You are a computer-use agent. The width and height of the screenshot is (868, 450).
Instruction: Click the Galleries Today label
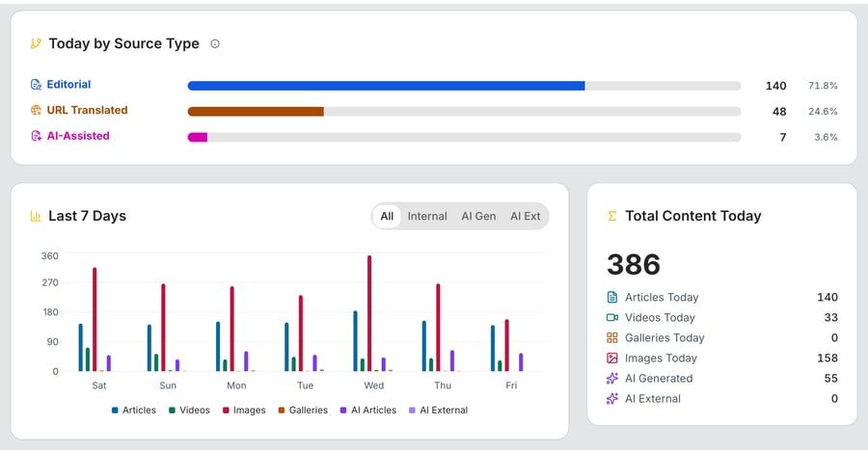665,338
